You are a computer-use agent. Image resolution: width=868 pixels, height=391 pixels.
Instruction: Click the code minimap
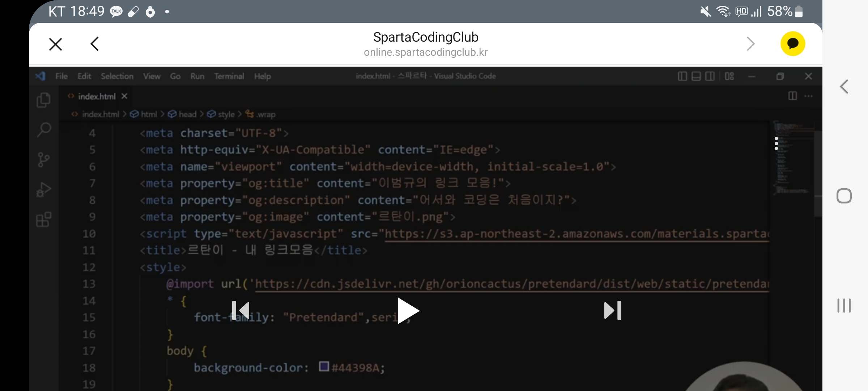tap(792, 158)
